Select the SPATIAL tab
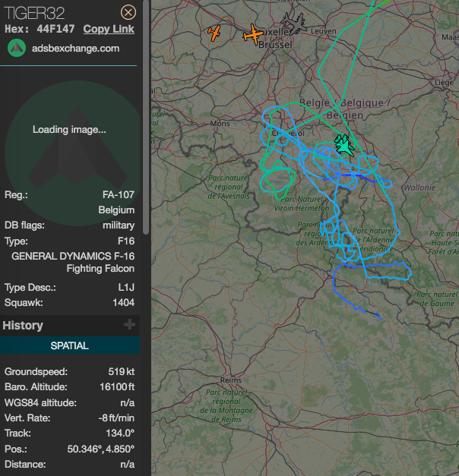Screen dimensions: 459x476 (x=70, y=345)
